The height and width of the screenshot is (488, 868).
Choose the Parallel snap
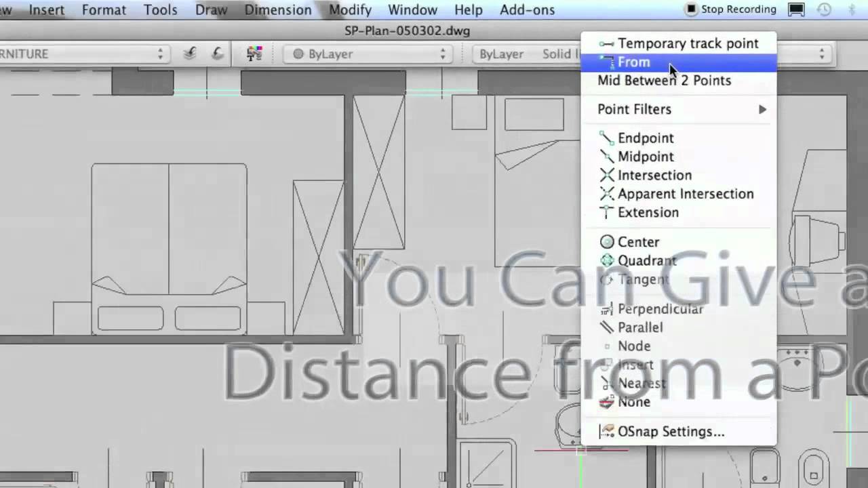pyautogui.click(x=679, y=327)
